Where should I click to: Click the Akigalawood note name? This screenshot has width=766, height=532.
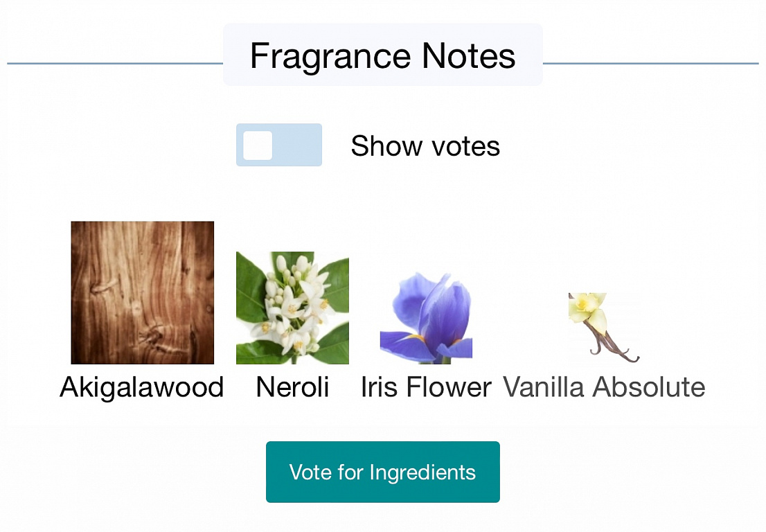tap(142, 387)
